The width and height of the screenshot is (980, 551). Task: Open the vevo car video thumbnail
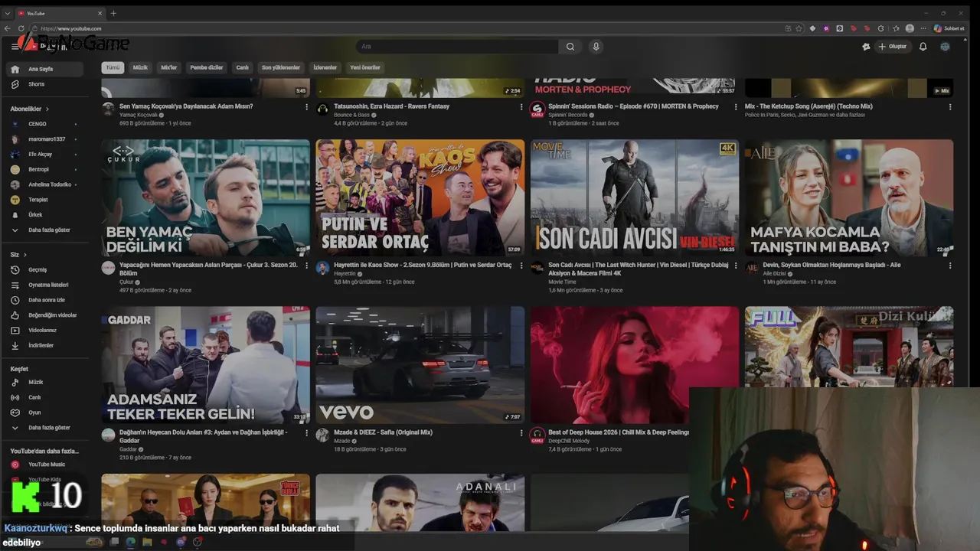[x=420, y=365]
